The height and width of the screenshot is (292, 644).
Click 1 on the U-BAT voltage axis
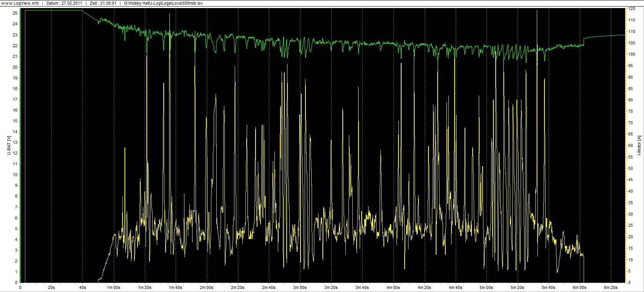(x=16, y=272)
